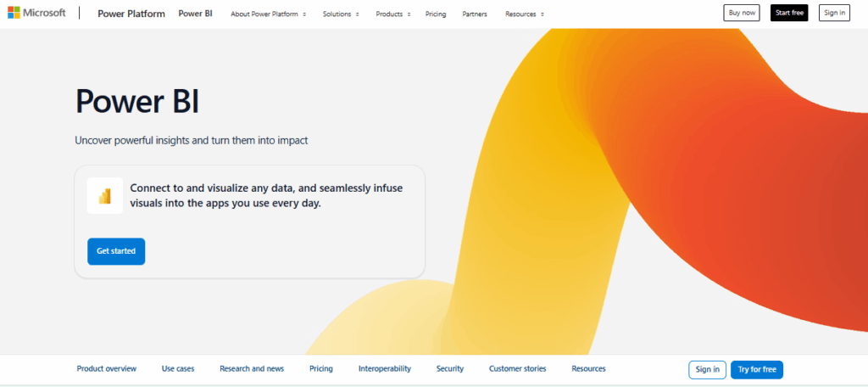Select the Research and news tab

tap(252, 369)
